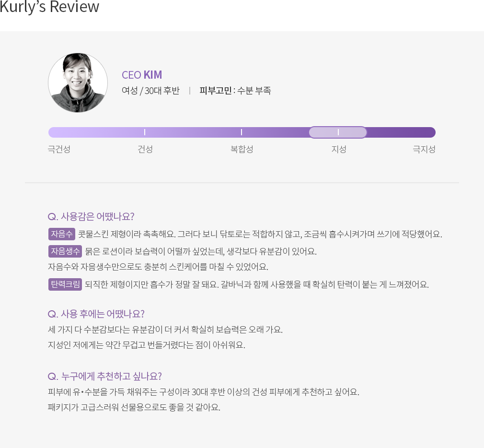The width and height of the screenshot is (484, 448).
Task: Click the 복합성 skin type label
Action: pos(242,149)
